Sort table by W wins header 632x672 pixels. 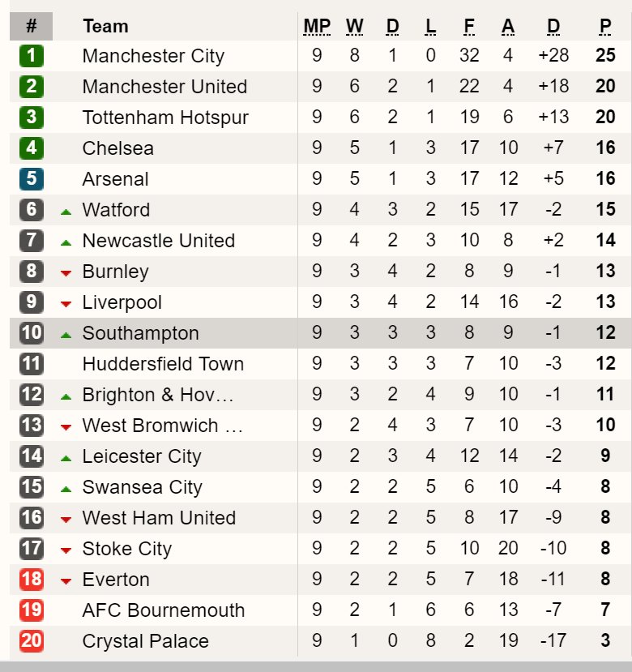[355, 27]
